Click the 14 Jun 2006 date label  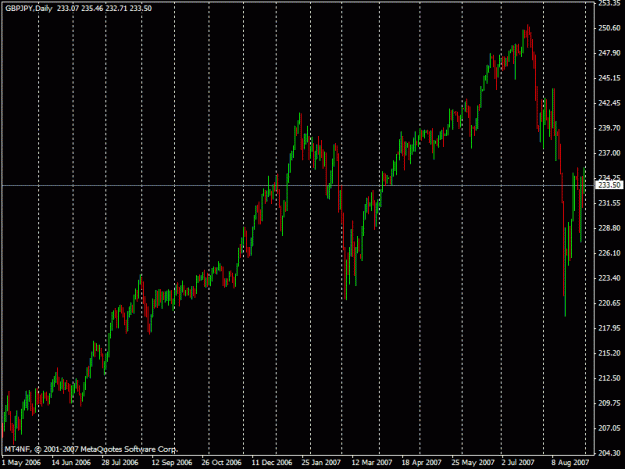pyautogui.click(x=71, y=463)
